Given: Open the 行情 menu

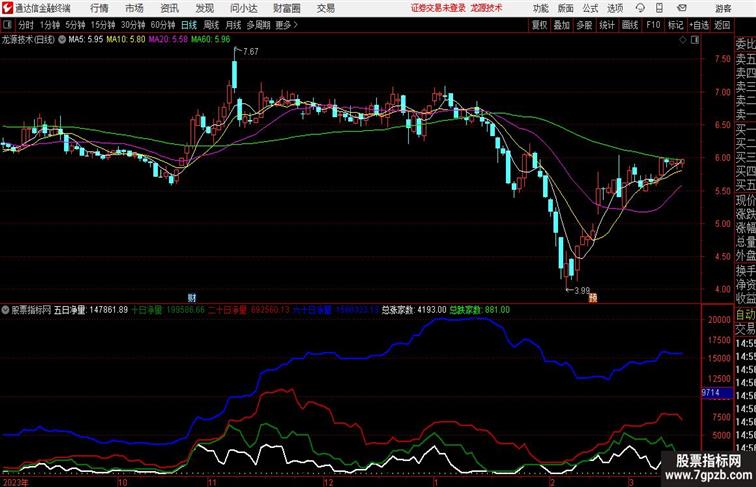Looking at the screenshot, I should (99, 8).
